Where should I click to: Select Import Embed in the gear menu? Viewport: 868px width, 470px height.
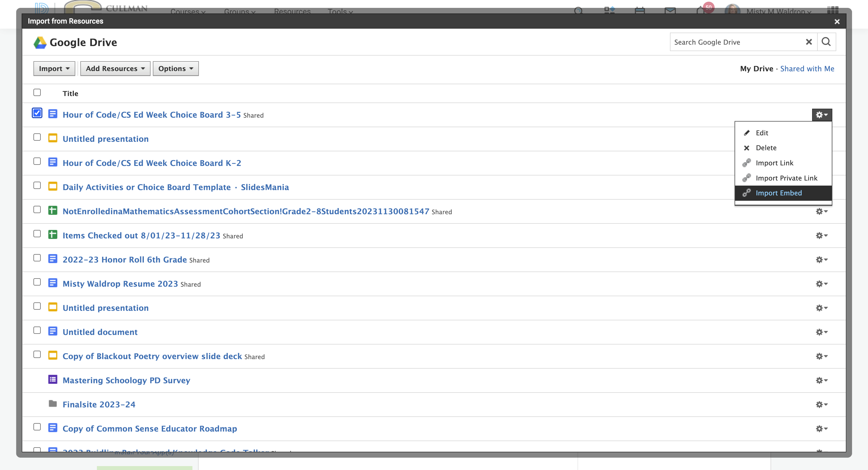click(x=783, y=193)
